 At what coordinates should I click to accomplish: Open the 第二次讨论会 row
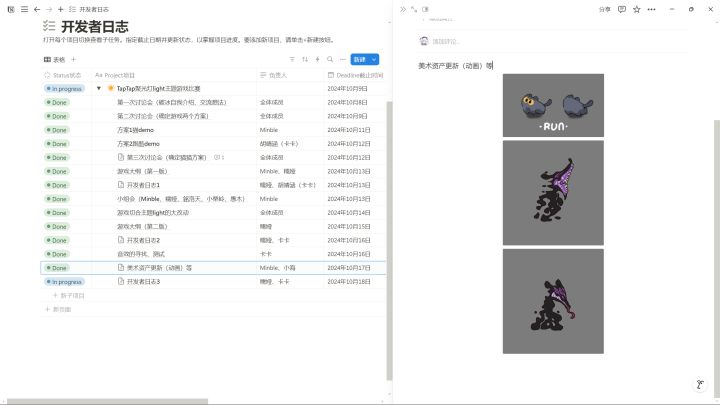click(163, 116)
